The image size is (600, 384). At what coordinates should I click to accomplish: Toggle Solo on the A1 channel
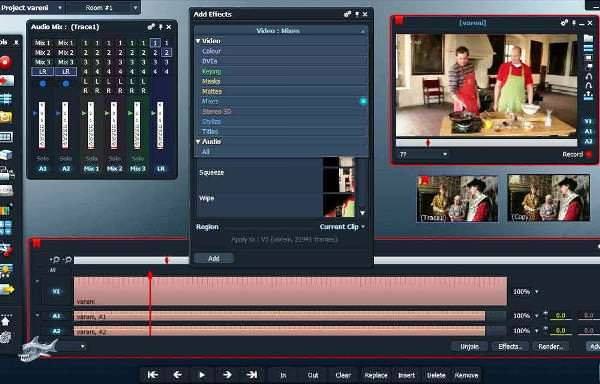pyautogui.click(x=42, y=158)
